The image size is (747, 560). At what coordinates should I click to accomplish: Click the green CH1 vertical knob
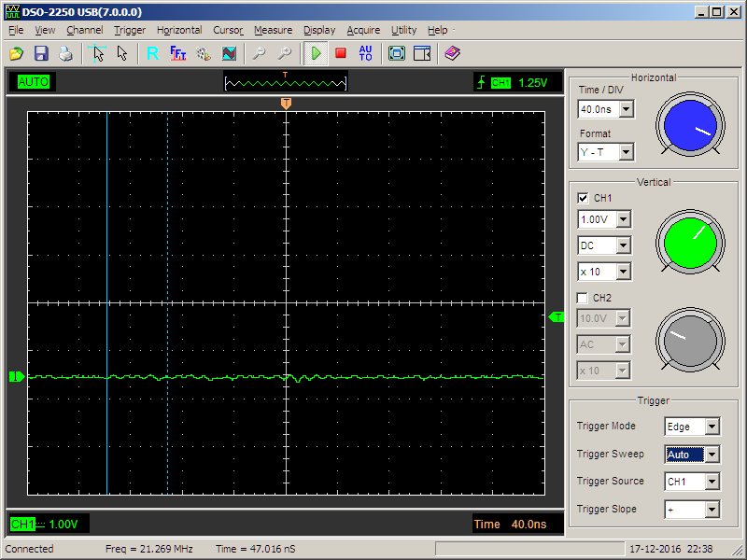(690, 240)
